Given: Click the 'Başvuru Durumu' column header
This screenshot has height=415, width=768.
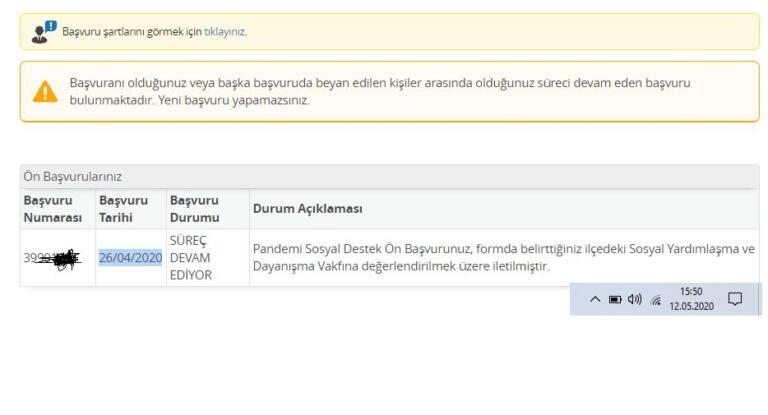Looking at the screenshot, I should pos(194,208).
